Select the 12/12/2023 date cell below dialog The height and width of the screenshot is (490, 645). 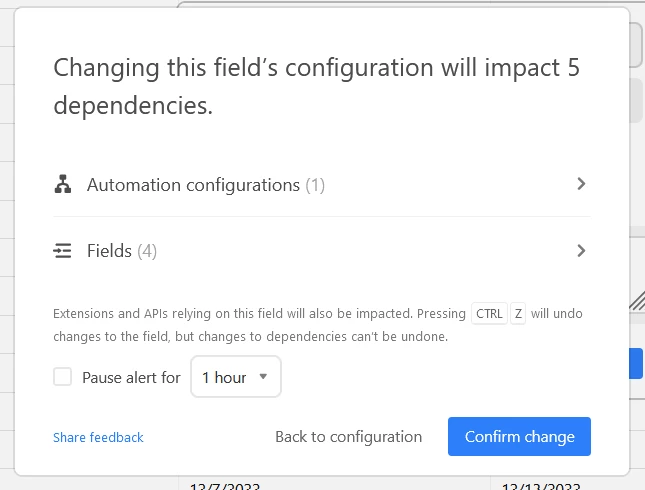[x=541, y=486]
